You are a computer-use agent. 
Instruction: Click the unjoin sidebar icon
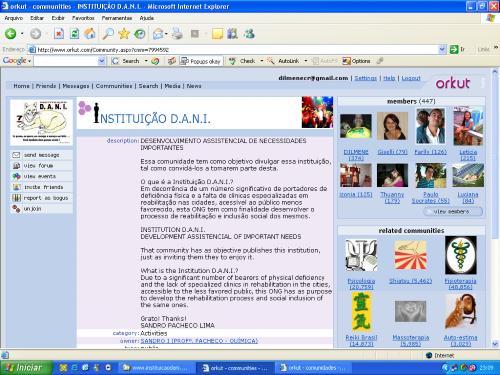coord(16,209)
